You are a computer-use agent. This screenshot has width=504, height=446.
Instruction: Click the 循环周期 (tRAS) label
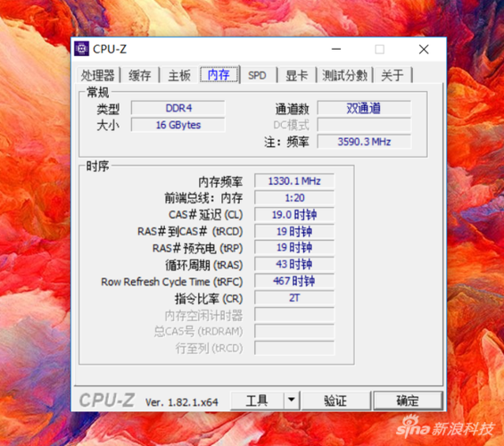203,265
